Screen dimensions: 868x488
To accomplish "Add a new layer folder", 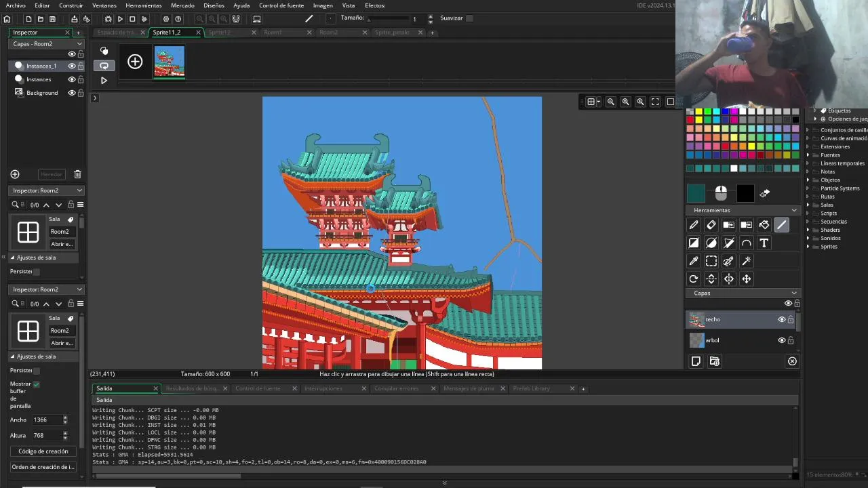I will (x=715, y=361).
